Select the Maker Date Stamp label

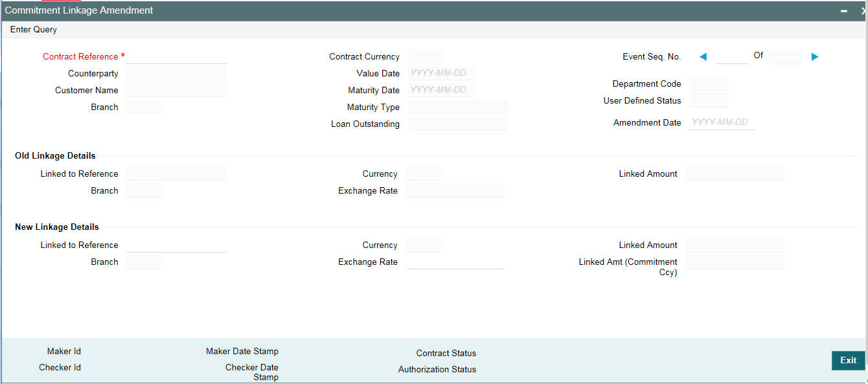[242, 352]
